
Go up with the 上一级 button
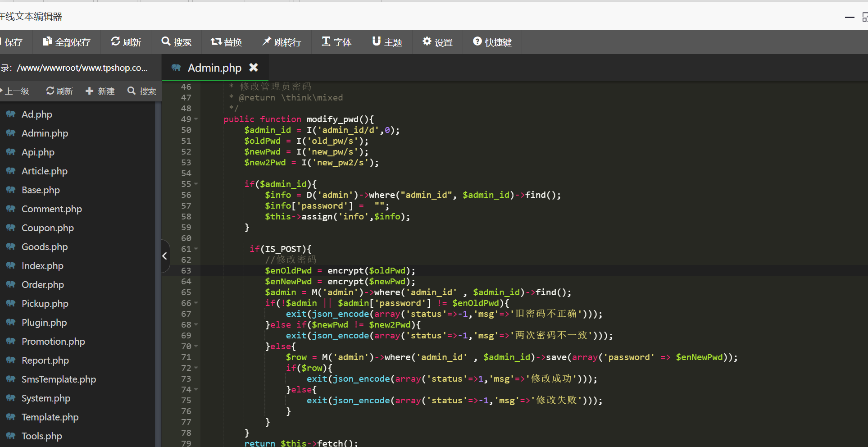[16, 91]
